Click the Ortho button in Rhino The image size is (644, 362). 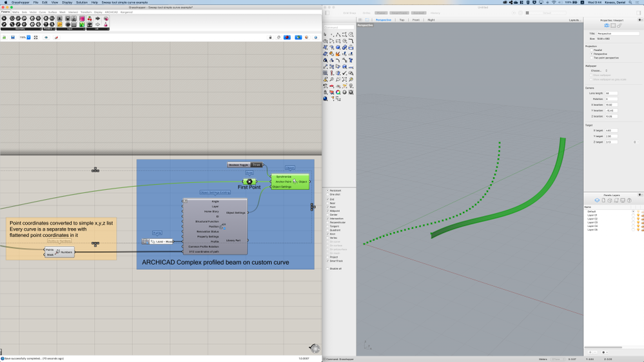tap(366, 13)
